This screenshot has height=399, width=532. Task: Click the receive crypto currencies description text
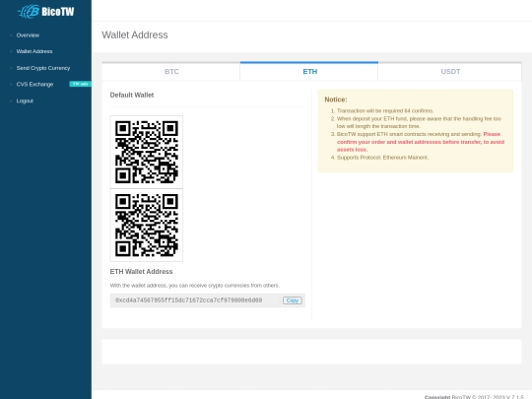(195, 286)
